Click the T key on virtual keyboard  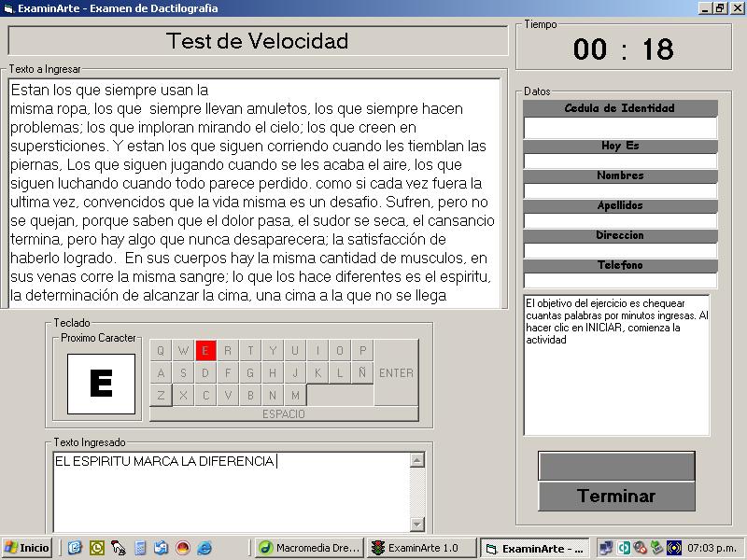pyautogui.click(x=250, y=351)
